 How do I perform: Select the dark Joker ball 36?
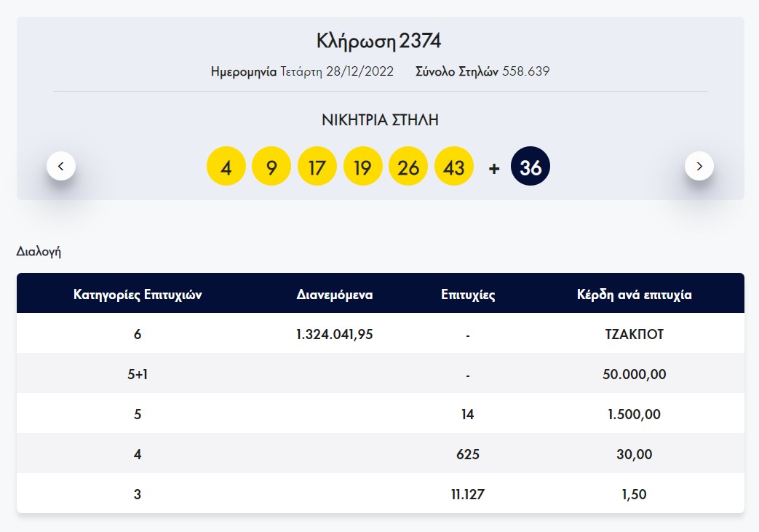point(530,166)
